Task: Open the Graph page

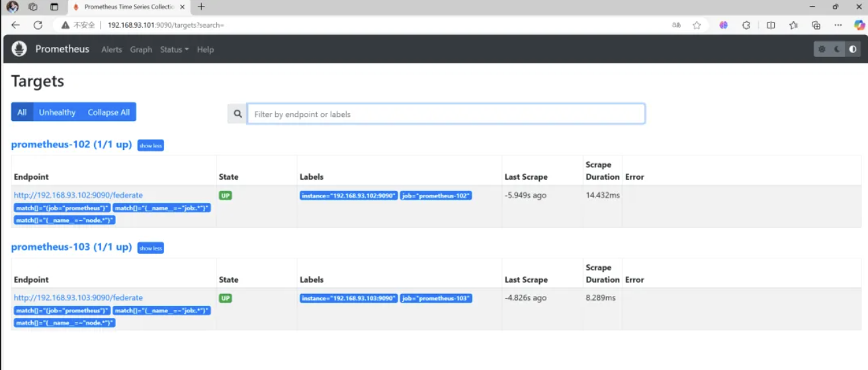Action: tap(141, 50)
